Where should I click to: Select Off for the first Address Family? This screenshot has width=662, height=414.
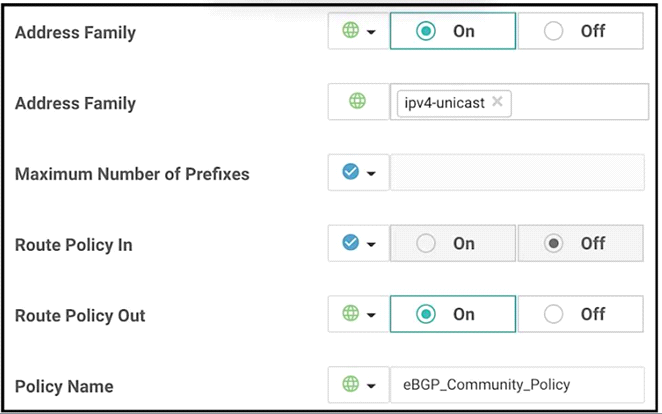click(581, 31)
